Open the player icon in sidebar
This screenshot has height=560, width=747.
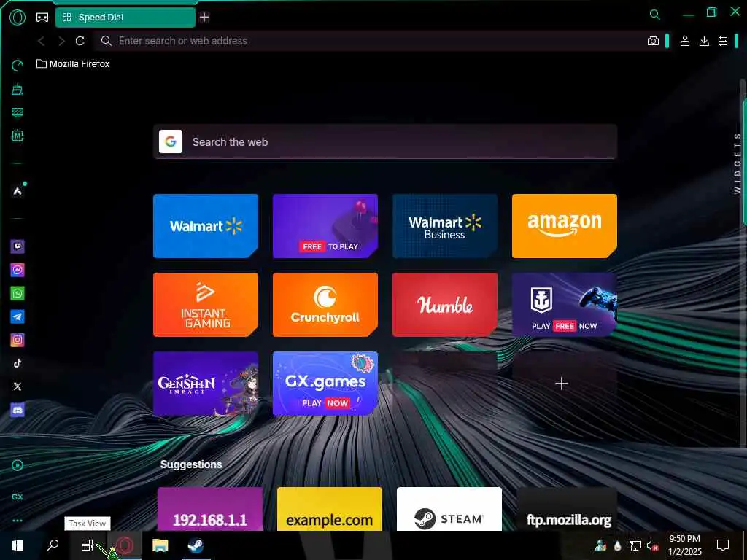point(18,465)
